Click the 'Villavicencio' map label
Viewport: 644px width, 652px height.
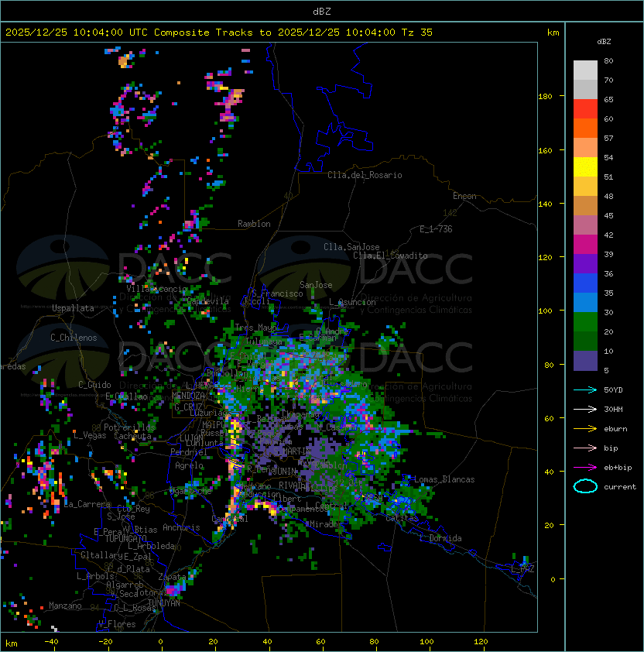pyautogui.click(x=156, y=289)
